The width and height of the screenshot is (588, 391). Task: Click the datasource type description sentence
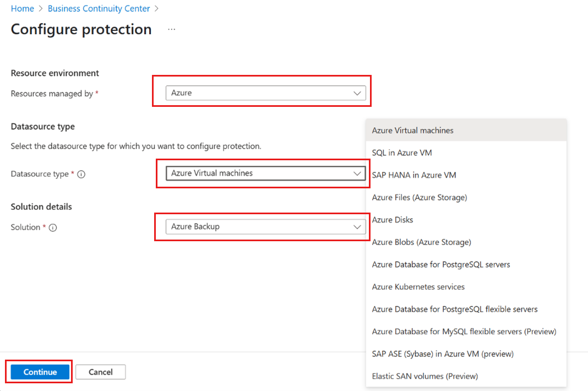(136, 146)
